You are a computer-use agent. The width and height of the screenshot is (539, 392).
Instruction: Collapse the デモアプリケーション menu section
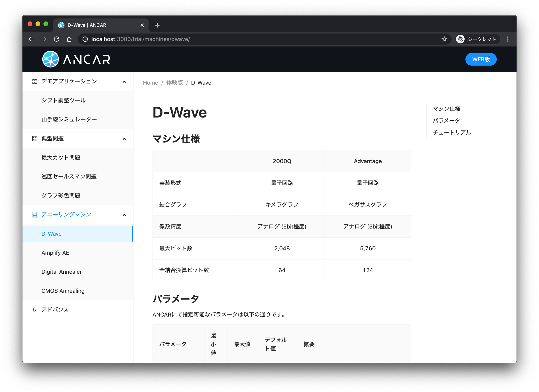click(x=124, y=82)
